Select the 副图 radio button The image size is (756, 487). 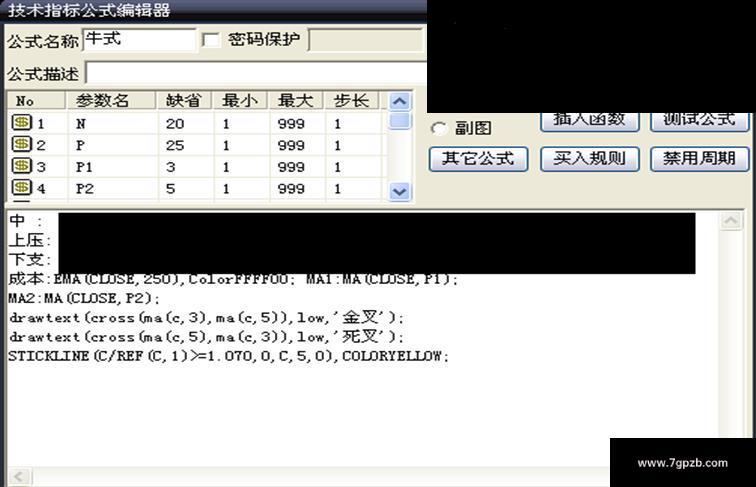coord(439,128)
